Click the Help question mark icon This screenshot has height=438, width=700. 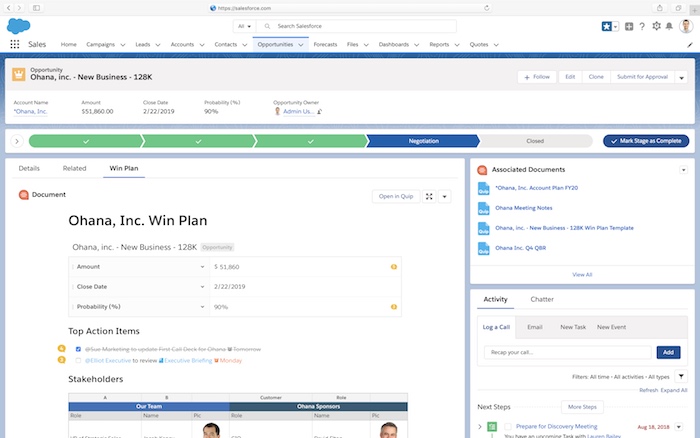tap(643, 26)
